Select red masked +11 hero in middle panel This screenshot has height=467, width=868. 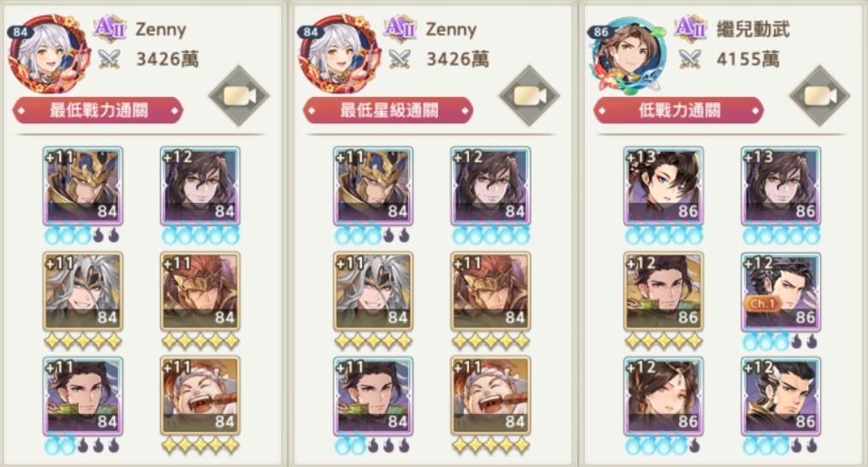490,291
